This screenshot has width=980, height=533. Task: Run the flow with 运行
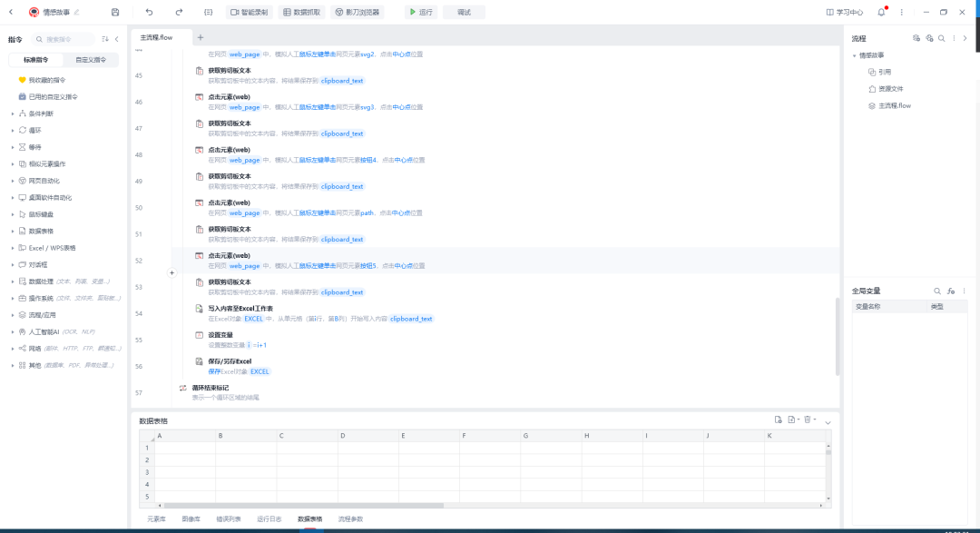(421, 12)
